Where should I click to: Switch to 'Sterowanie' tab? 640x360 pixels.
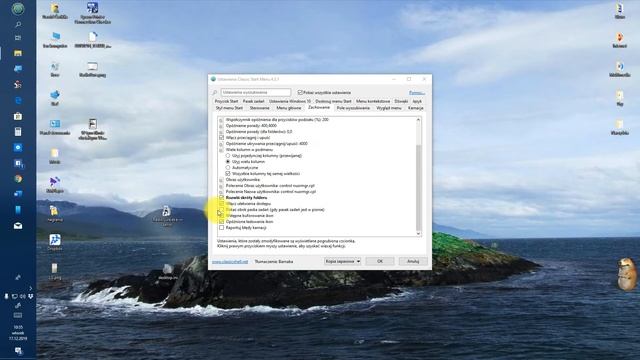[260, 108]
